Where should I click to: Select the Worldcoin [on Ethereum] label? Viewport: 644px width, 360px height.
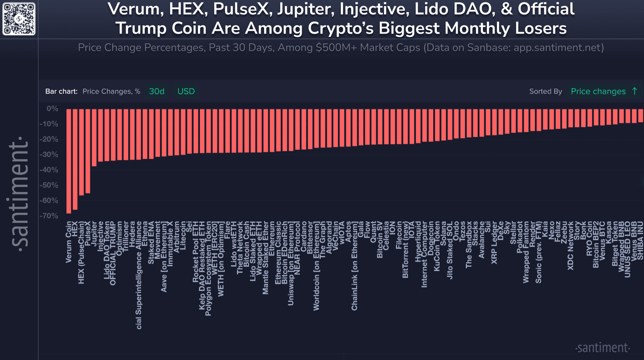click(x=317, y=266)
